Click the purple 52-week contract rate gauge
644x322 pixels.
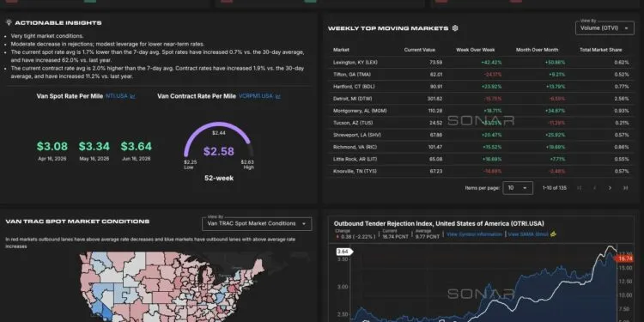click(218, 140)
